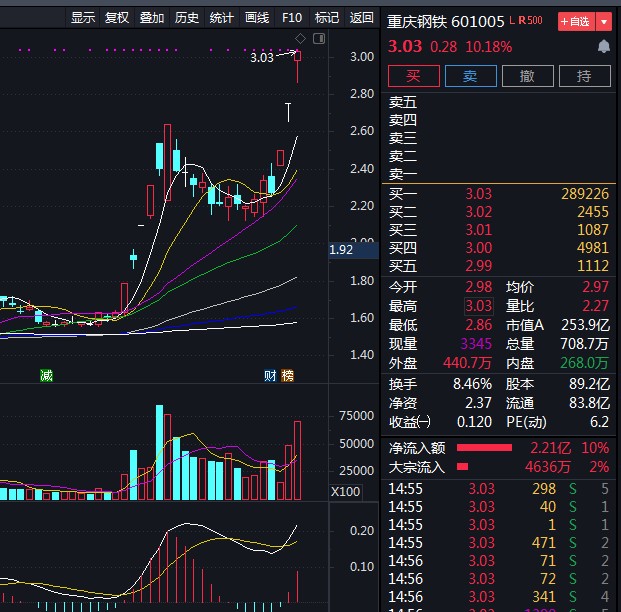621x612 pixels.
Task: Open the 显示 menu
Action: tap(83, 17)
